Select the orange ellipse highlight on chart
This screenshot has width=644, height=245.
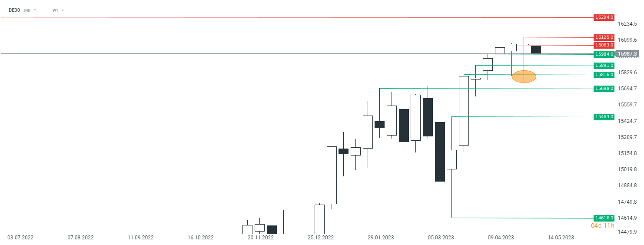point(524,76)
